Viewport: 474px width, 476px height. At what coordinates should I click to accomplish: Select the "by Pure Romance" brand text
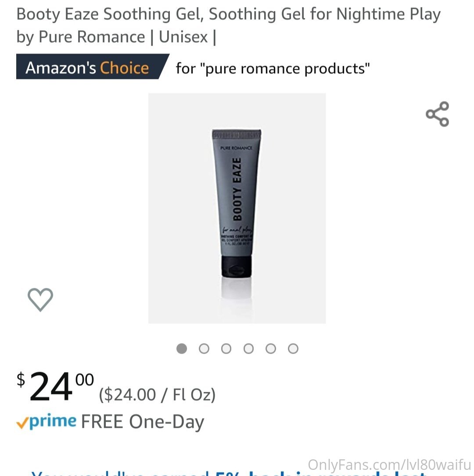coord(80,37)
